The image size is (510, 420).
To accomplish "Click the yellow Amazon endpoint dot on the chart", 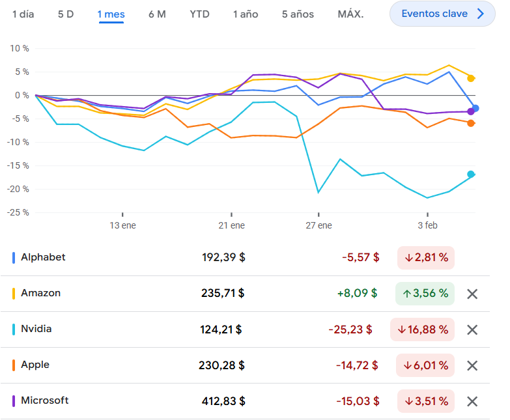I will pos(471,78).
